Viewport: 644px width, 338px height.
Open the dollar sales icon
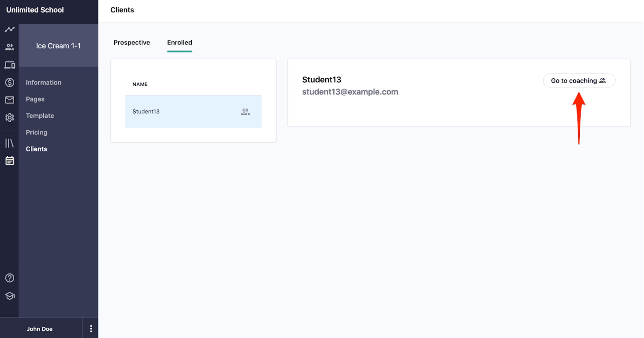9,82
